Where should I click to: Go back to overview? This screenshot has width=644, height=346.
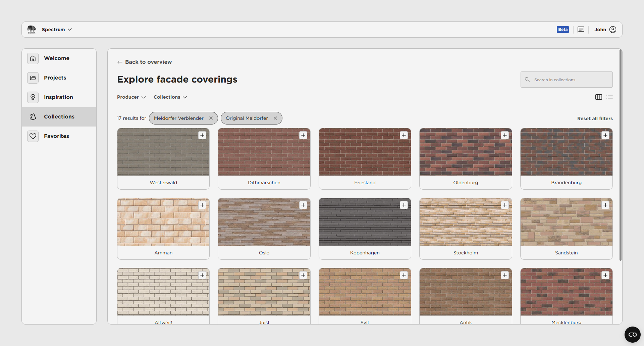coord(145,62)
